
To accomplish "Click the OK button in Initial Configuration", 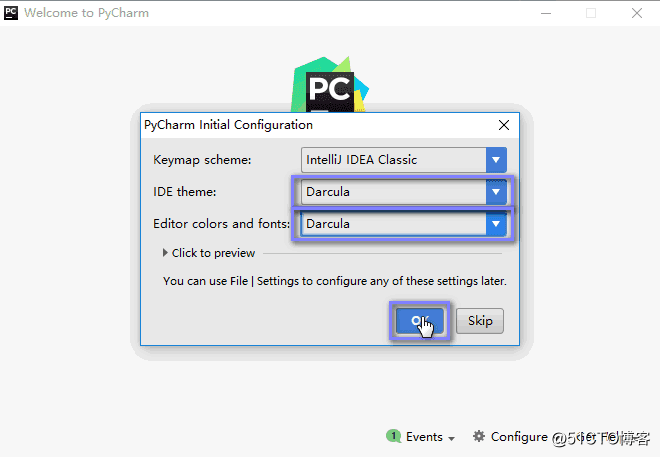I will [420, 321].
